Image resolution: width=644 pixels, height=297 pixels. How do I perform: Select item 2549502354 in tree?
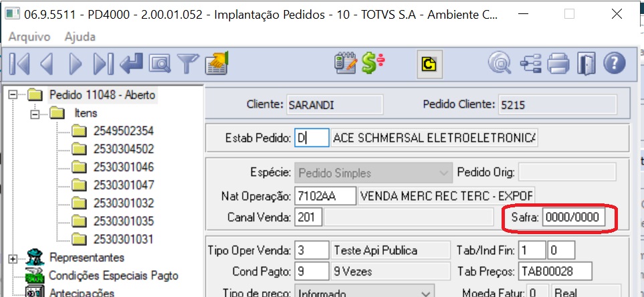point(124,131)
